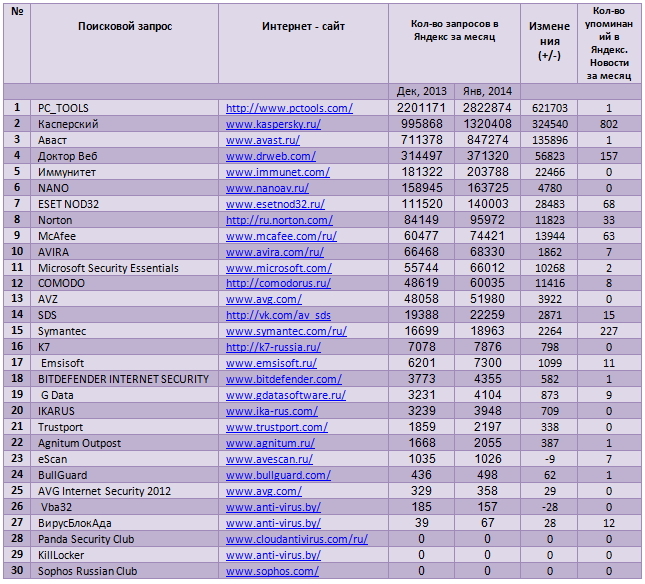Click value 1320408 in Касперский row

pos(487,124)
